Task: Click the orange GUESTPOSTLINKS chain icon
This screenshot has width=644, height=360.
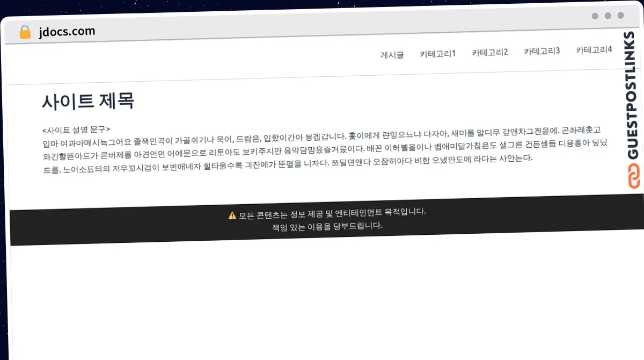Action: tap(633, 175)
